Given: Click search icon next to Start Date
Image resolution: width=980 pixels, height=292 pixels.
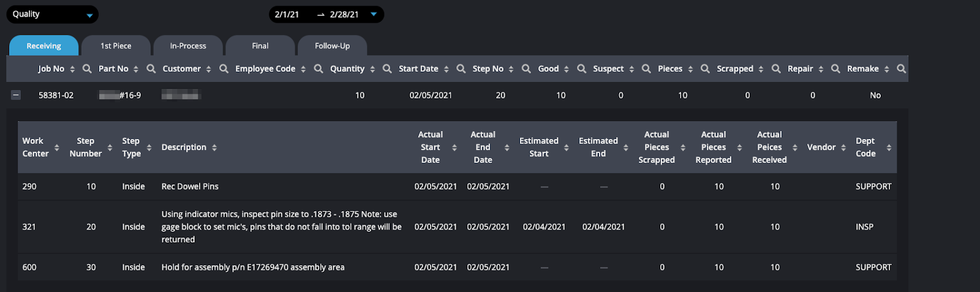Looking at the screenshot, I should tap(461, 69).
